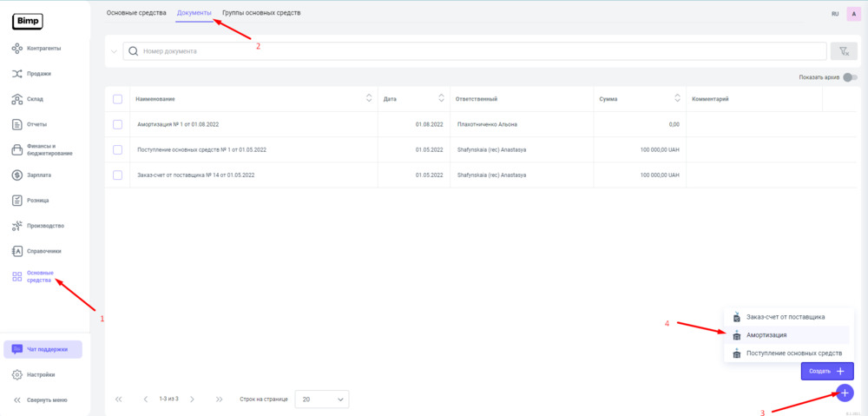Open Зарплата salary icon in sidebar
The image size is (868, 416).
tap(16, 175)
